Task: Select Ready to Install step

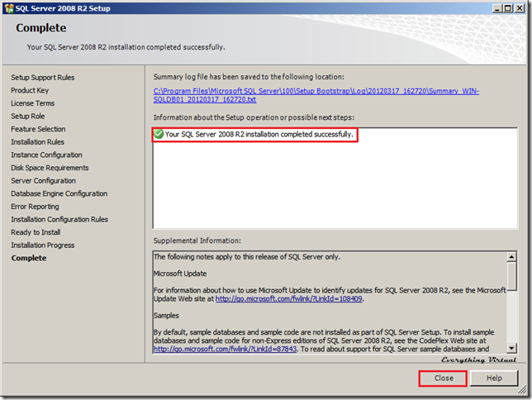Action: (36, 232)
